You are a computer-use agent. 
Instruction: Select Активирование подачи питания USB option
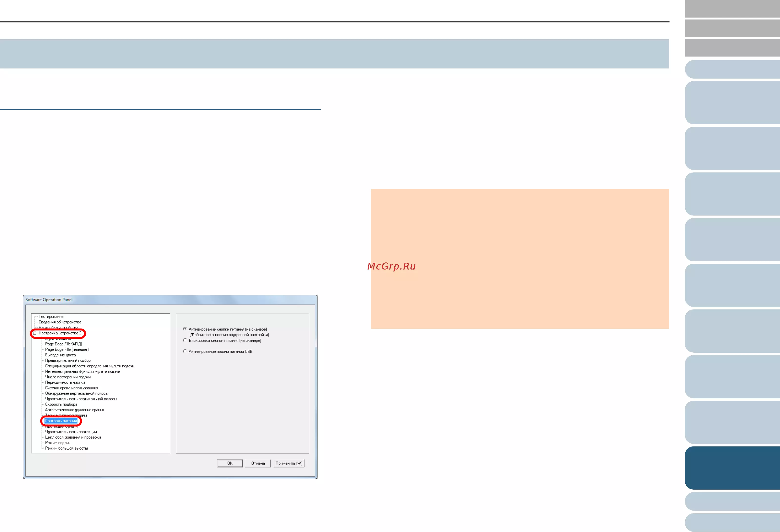pyautogui.click(x=185, y=351)
